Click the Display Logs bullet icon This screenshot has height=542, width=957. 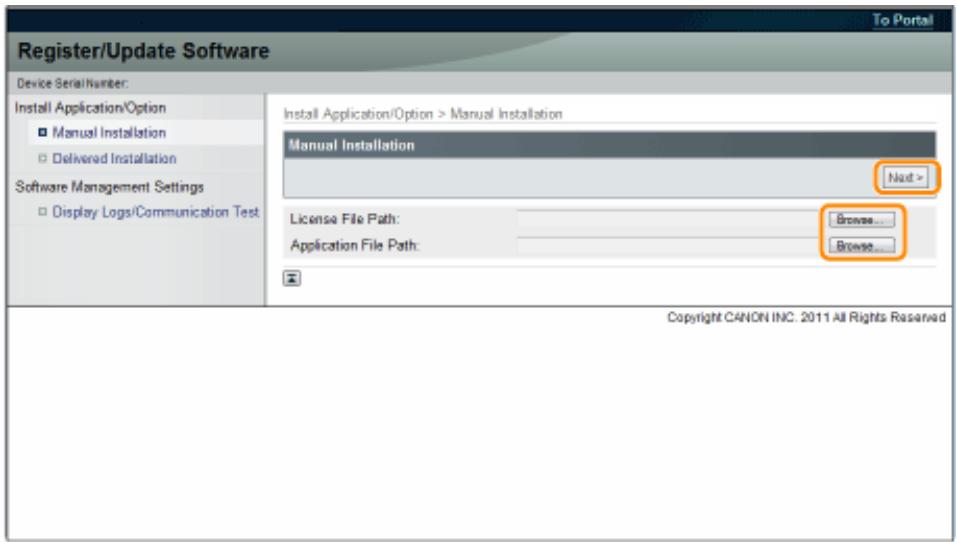tap(42, 212)
